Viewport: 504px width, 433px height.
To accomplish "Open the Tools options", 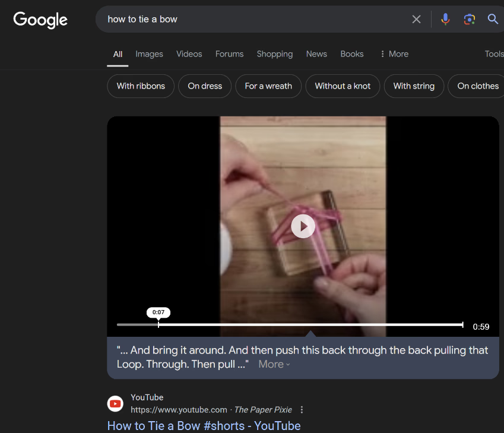I will (494, 53).
